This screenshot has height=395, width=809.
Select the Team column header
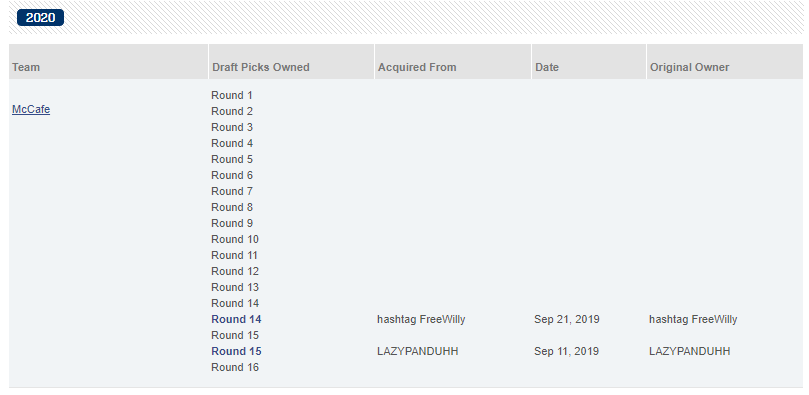point(26,67)
